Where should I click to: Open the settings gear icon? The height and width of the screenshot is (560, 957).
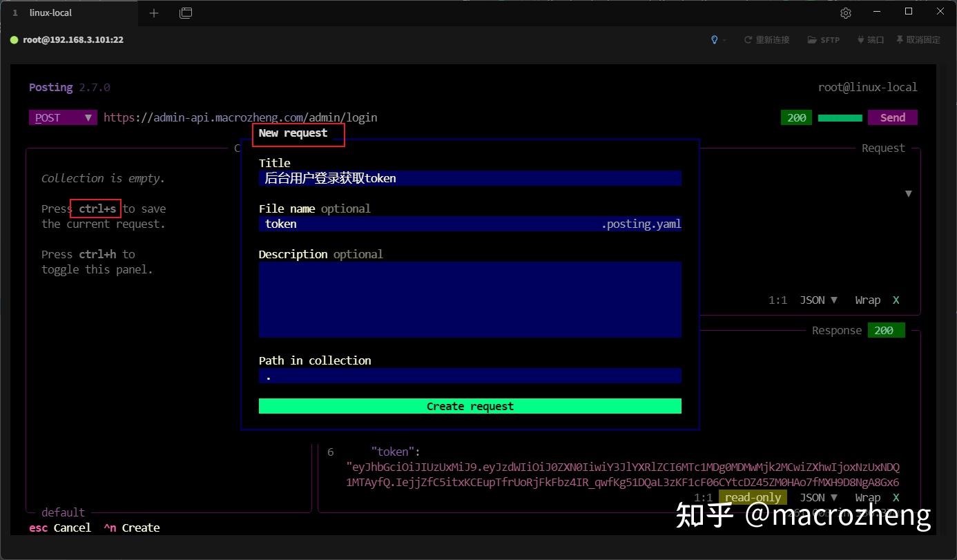(845, 12)
